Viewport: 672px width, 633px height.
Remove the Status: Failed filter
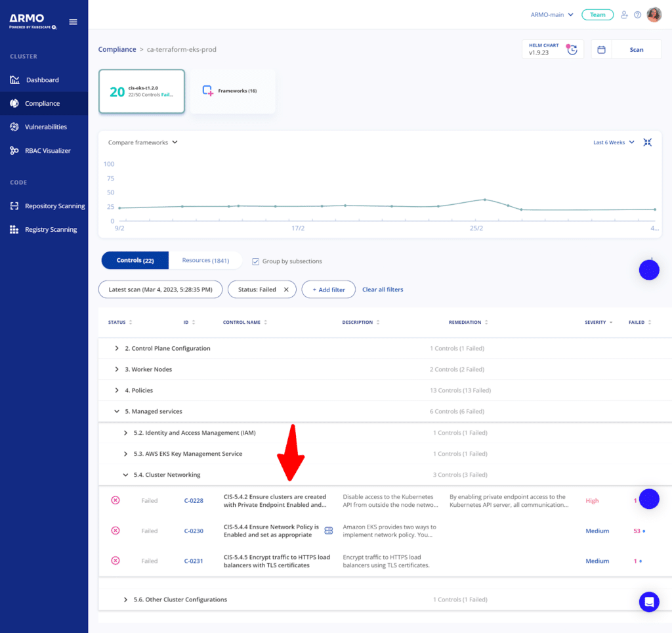point(286,290)
